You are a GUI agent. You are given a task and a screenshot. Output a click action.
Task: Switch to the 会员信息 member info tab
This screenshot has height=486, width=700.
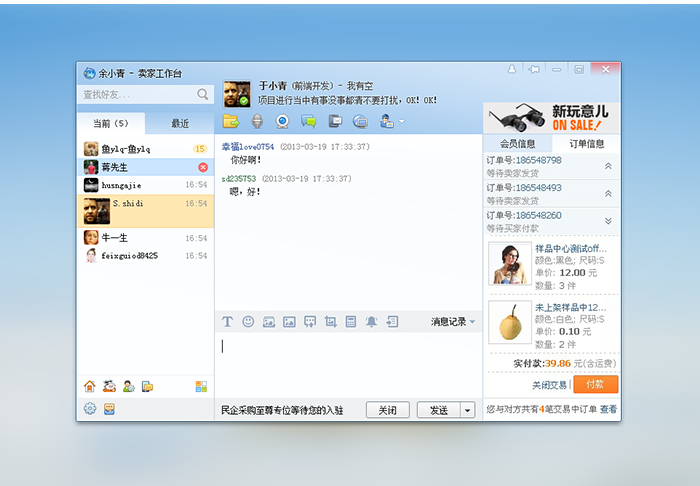(x=517, y=144)
